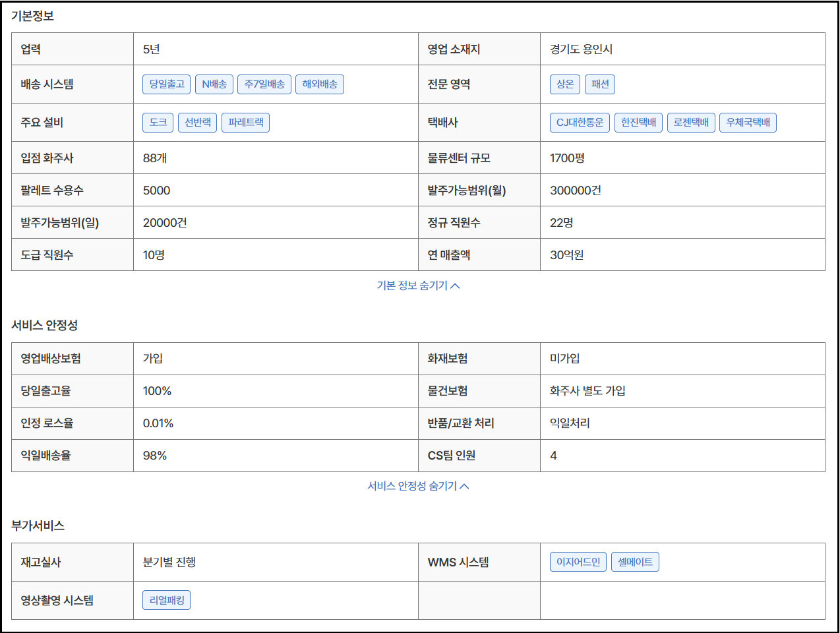
Task: Select the 업력 value 5년
Action: [x=152, y=49]
